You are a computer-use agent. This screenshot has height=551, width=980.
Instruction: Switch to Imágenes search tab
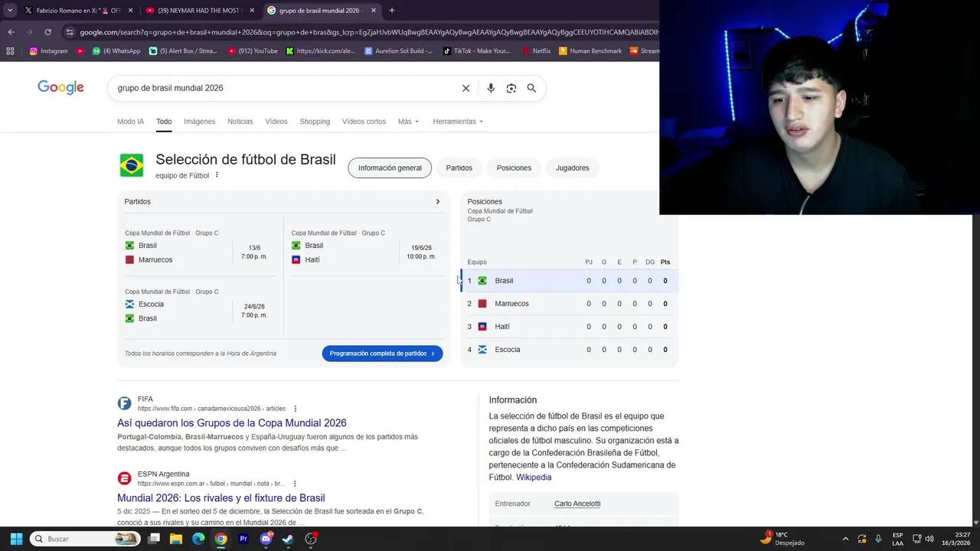pyautogui.click(x=199, y=122)
